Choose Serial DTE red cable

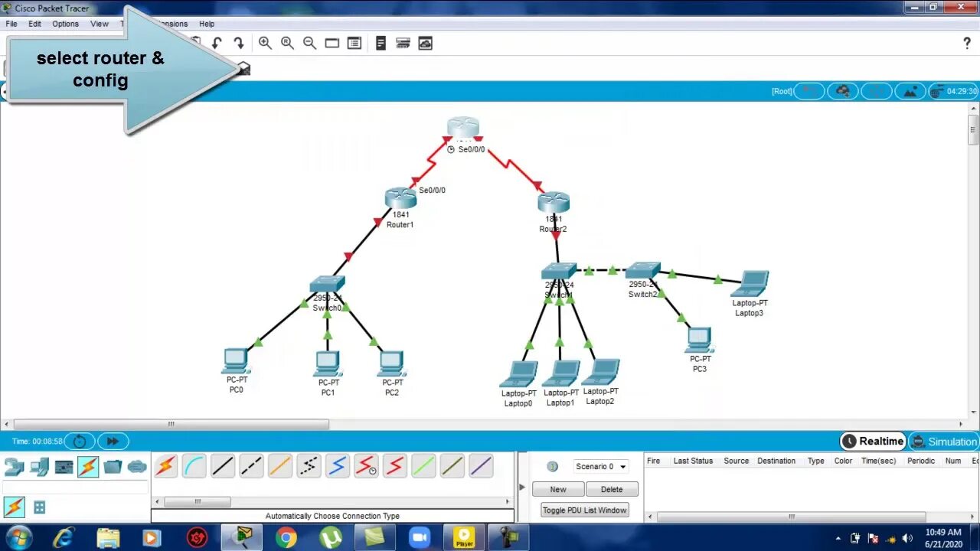[395, 466]
